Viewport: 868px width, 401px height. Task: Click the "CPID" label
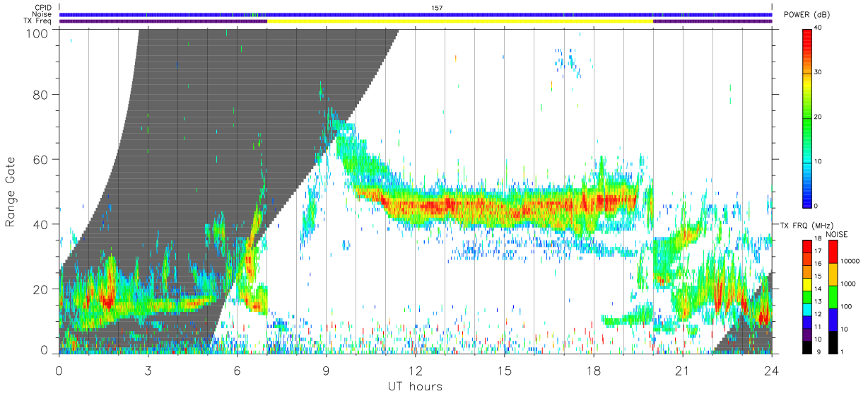tap(43, 8)
